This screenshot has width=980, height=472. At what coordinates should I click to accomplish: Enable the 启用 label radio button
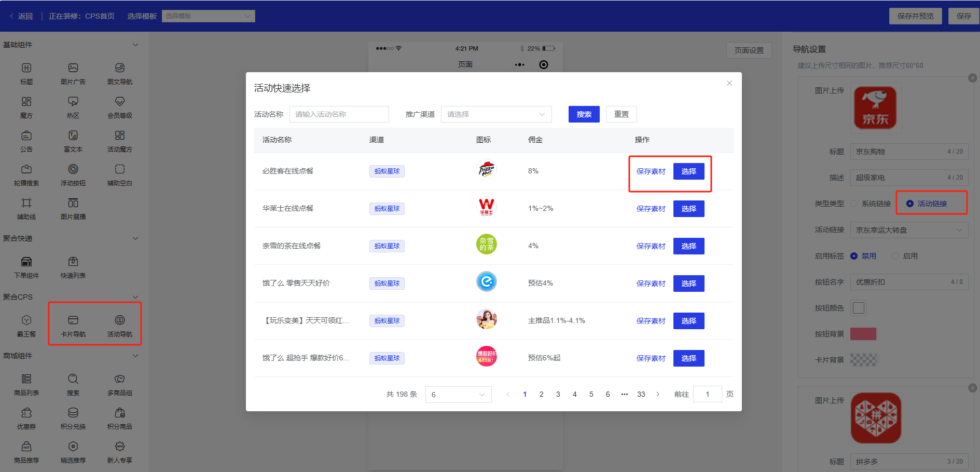(895, 256)
